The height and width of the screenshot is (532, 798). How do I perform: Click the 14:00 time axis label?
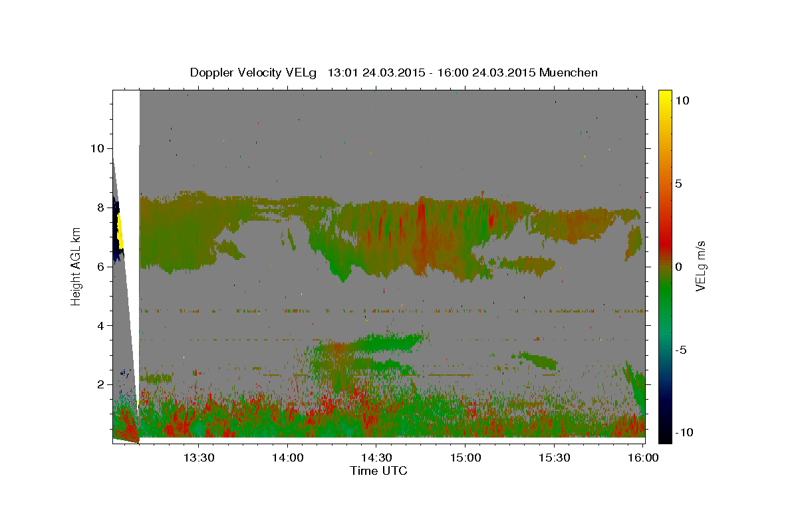click(x=287, y=458)
